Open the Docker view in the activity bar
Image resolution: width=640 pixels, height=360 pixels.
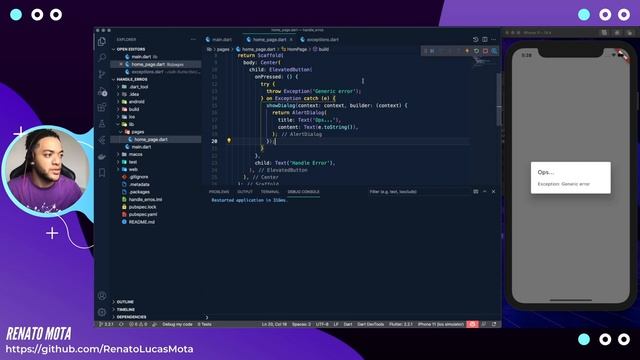tap(102, 157)
